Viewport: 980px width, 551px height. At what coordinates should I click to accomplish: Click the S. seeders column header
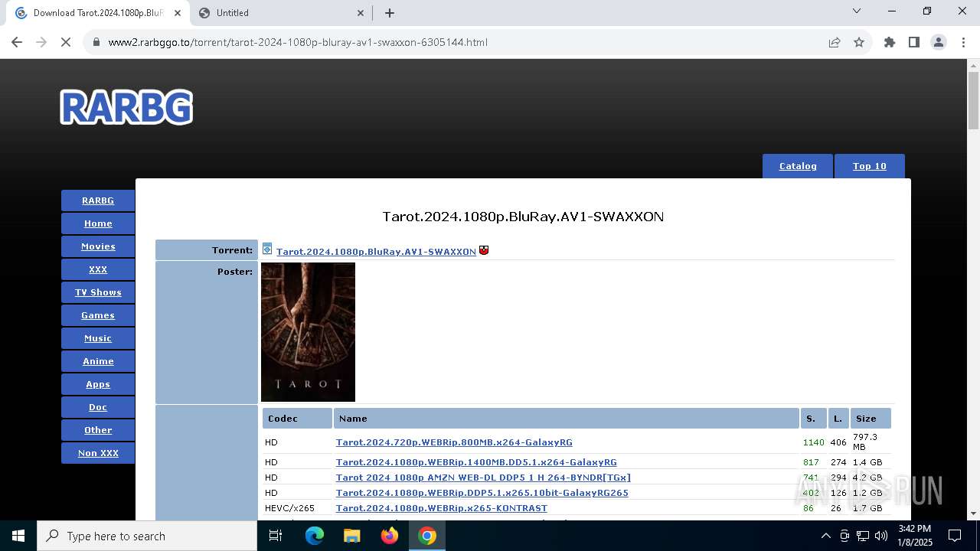coord(813,419)
